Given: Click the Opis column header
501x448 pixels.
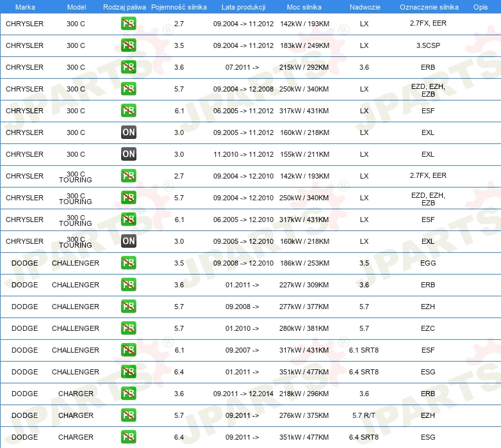Looking at the screenshot, I should tap(480, 6).
